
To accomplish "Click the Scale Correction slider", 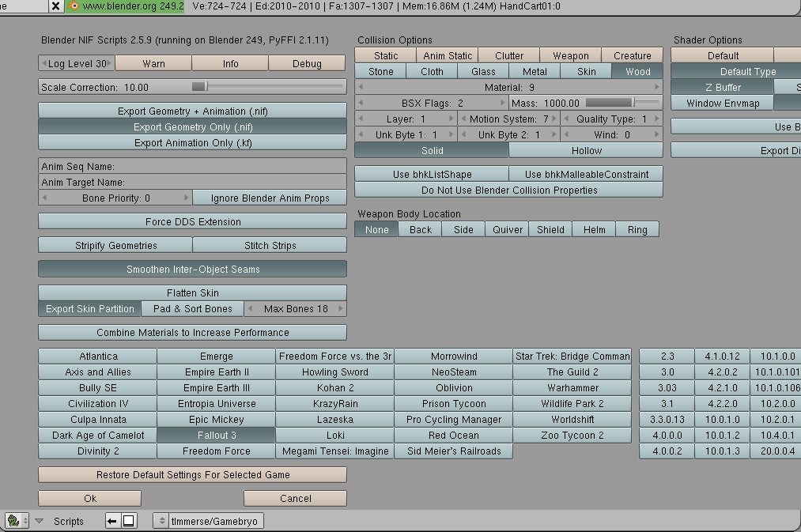I will (x=268, y=87).
